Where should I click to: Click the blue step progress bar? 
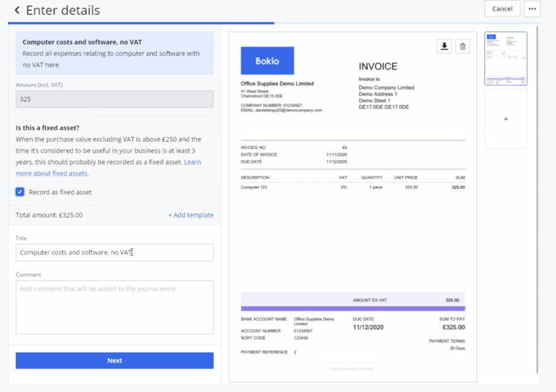click(x=141, y=23)
